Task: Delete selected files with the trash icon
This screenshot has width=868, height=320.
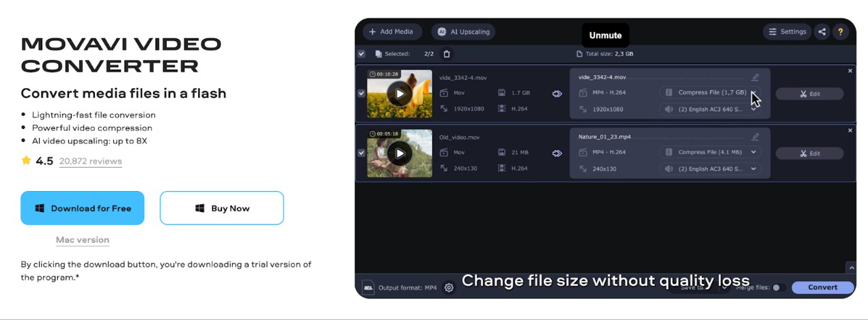Action: (x=447, y=54)
